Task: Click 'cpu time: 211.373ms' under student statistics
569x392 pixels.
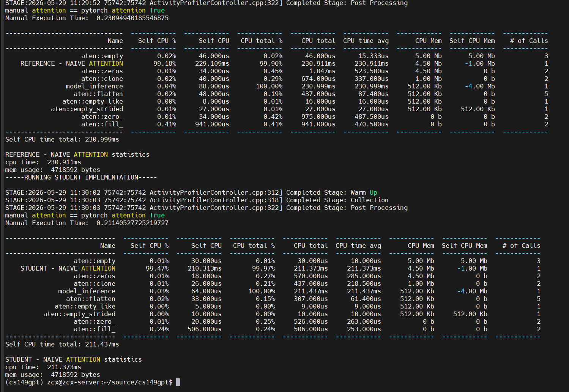Action: [43, 367]
